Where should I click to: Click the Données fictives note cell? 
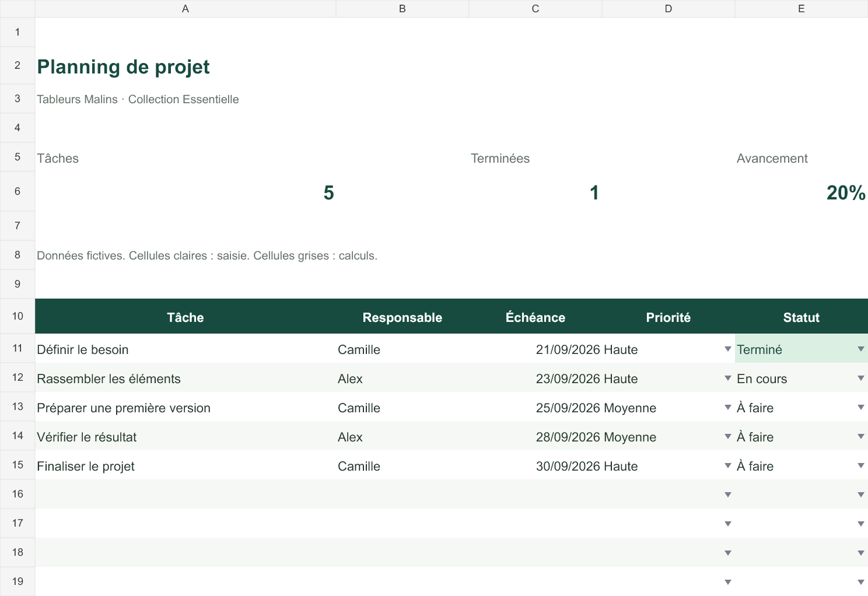(x=207, y=255)
